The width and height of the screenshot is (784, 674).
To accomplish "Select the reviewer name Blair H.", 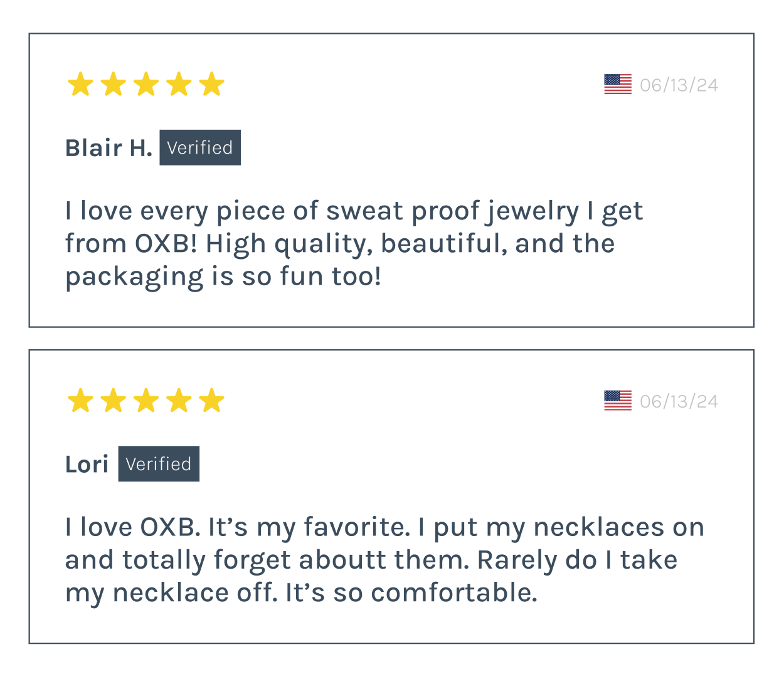I will pos(109,148).
